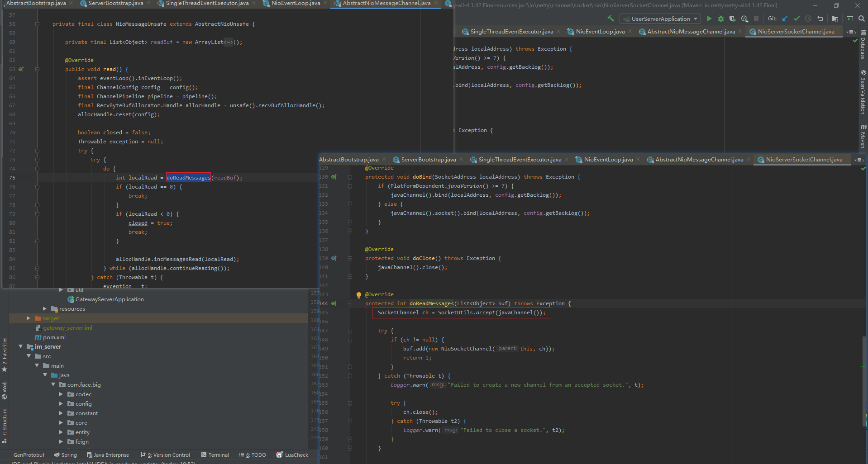Expand the target folder
The height and width of the screenshot is (464, 868).
click(x=29, y=318)
